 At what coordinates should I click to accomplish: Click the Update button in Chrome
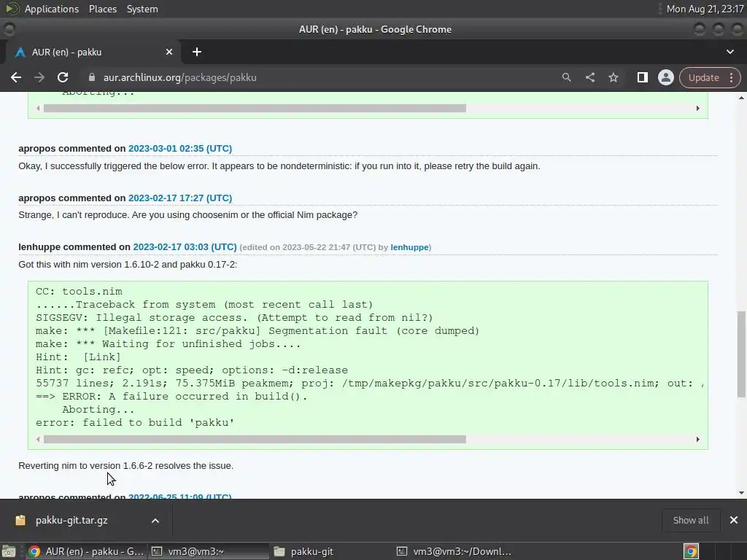[x=703, y=77]
